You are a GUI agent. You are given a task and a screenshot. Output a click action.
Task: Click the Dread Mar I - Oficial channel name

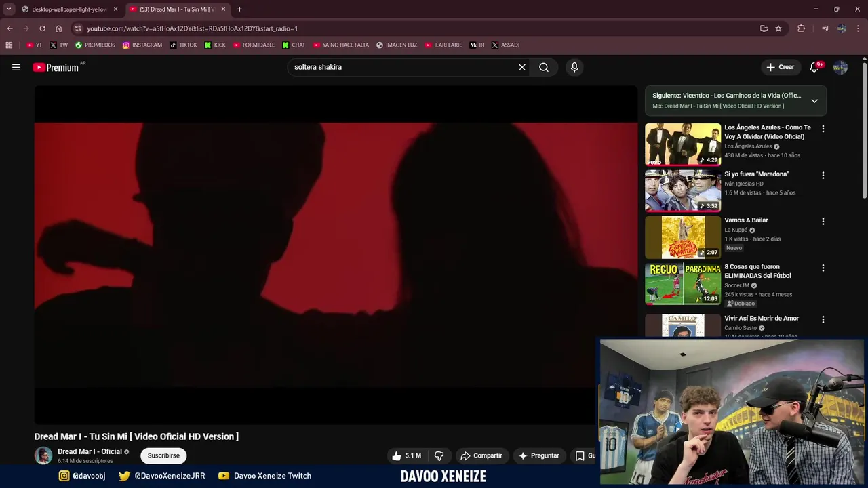[x=90, y=451]
